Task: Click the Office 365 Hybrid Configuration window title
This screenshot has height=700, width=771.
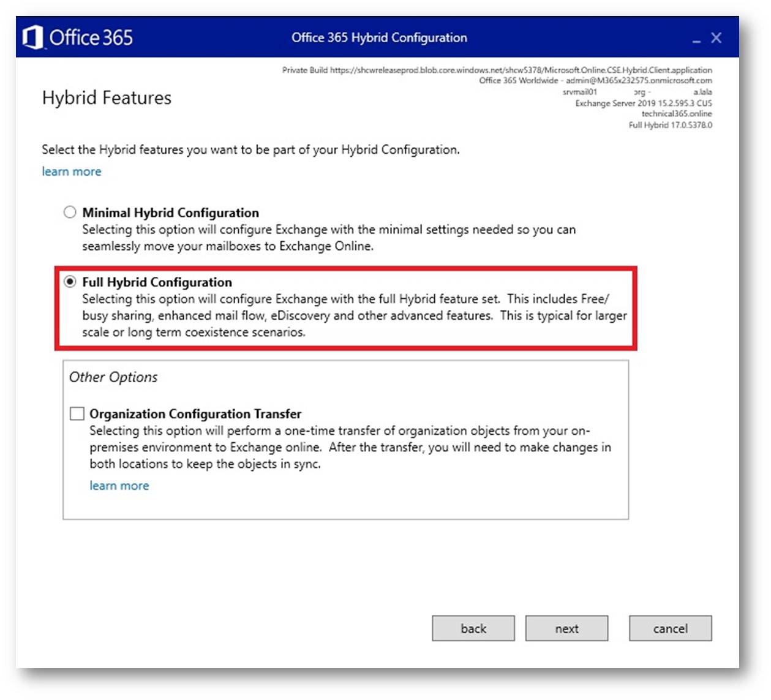Action: [x=379, y=38]
